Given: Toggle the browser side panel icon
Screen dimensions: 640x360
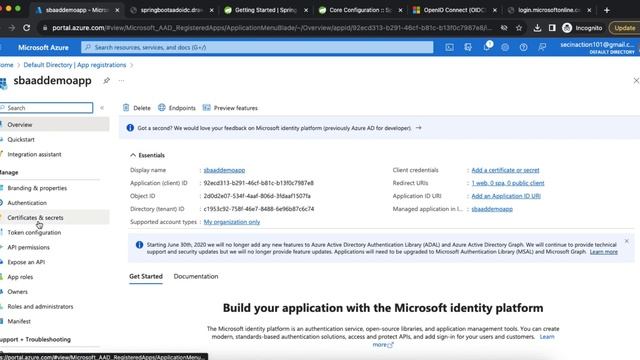Looking at the screenshot, I should point(552,28).
